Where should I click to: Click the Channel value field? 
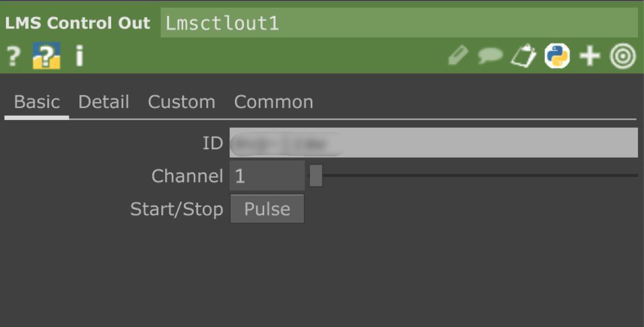[267, 176]
